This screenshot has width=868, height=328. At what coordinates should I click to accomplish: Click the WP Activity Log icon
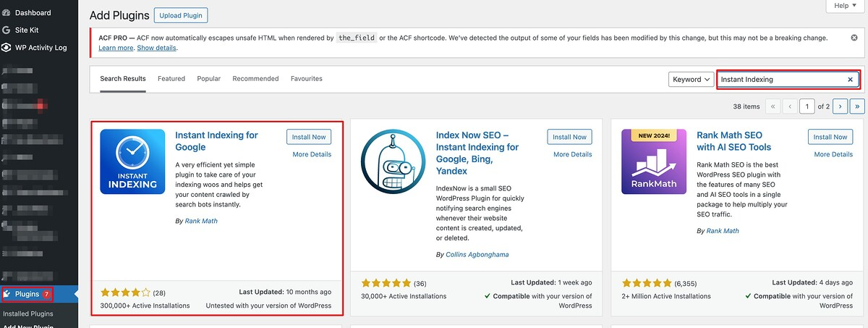(7, 48)
